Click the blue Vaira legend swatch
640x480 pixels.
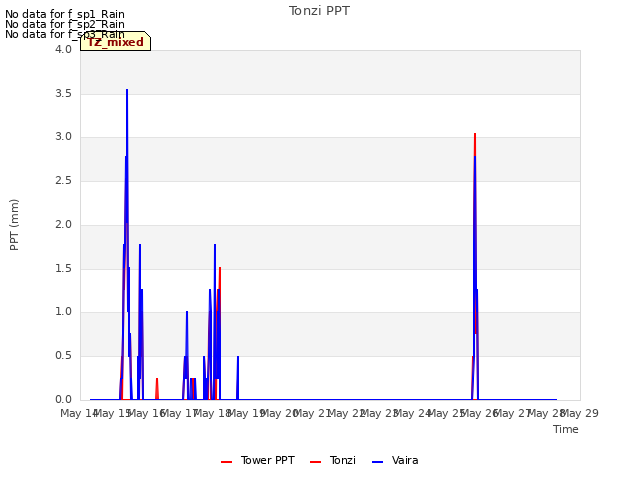point(378,462)
